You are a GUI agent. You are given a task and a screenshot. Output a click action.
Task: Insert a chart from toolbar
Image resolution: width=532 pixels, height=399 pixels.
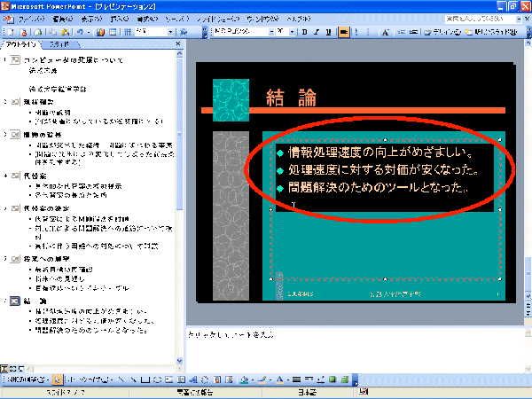click(x=100, y=32)
